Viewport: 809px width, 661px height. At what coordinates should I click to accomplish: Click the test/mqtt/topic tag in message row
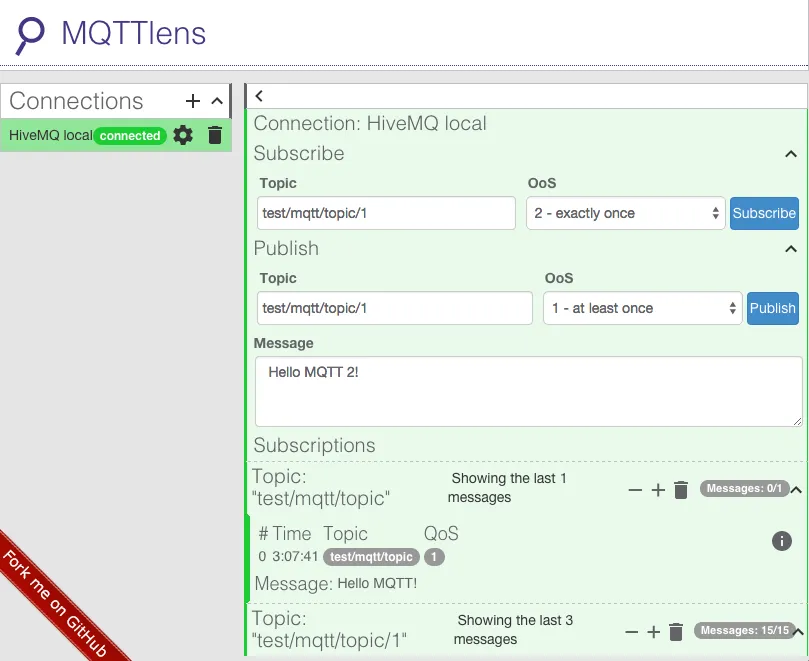click(x=371, y=557)
